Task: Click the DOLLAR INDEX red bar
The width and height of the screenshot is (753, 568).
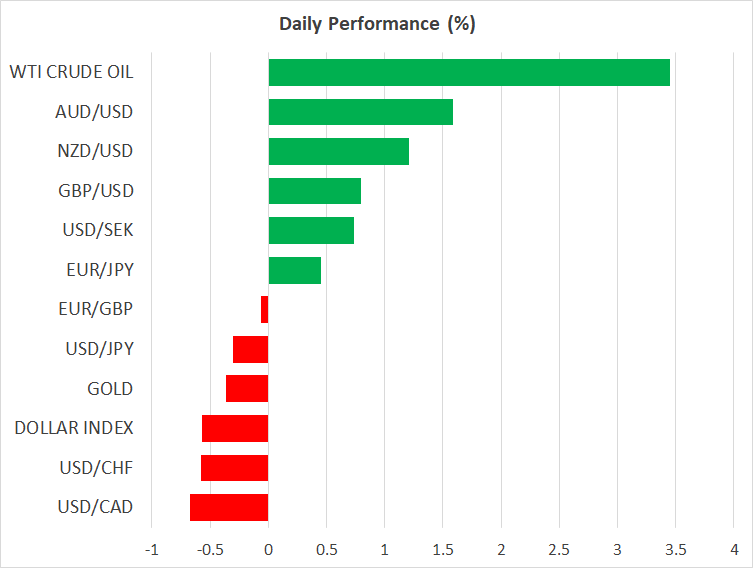Action: (235, 428)
